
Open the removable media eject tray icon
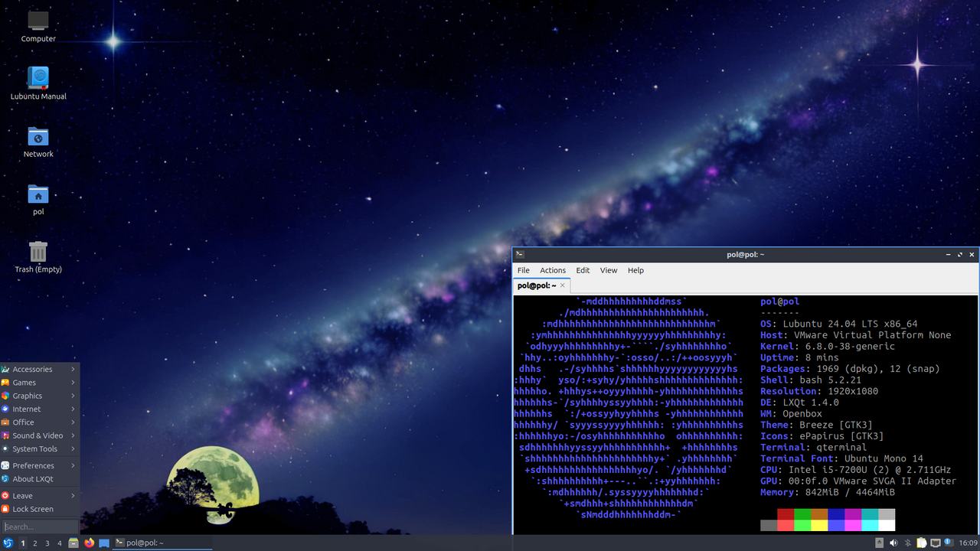point(879,543)
